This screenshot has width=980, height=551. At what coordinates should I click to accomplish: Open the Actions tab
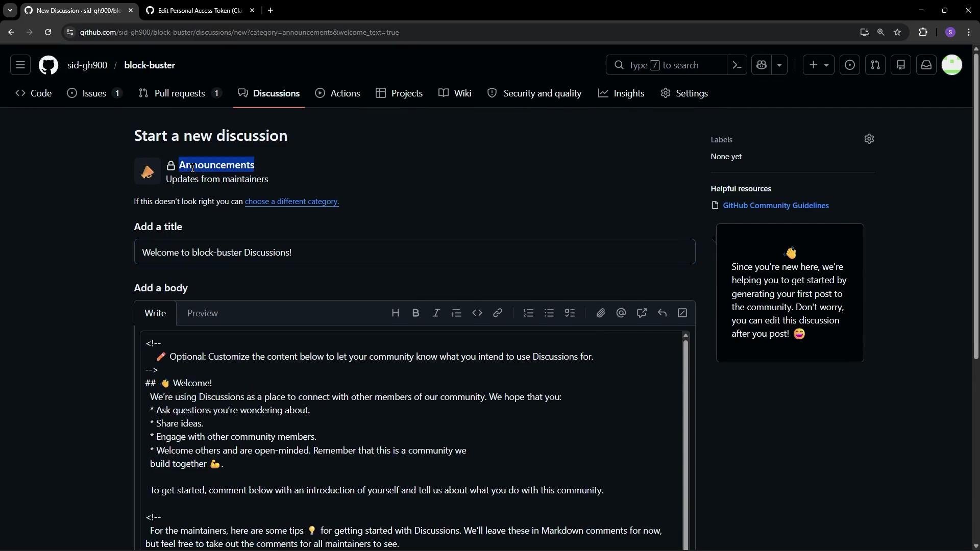[x=338, y=93]
